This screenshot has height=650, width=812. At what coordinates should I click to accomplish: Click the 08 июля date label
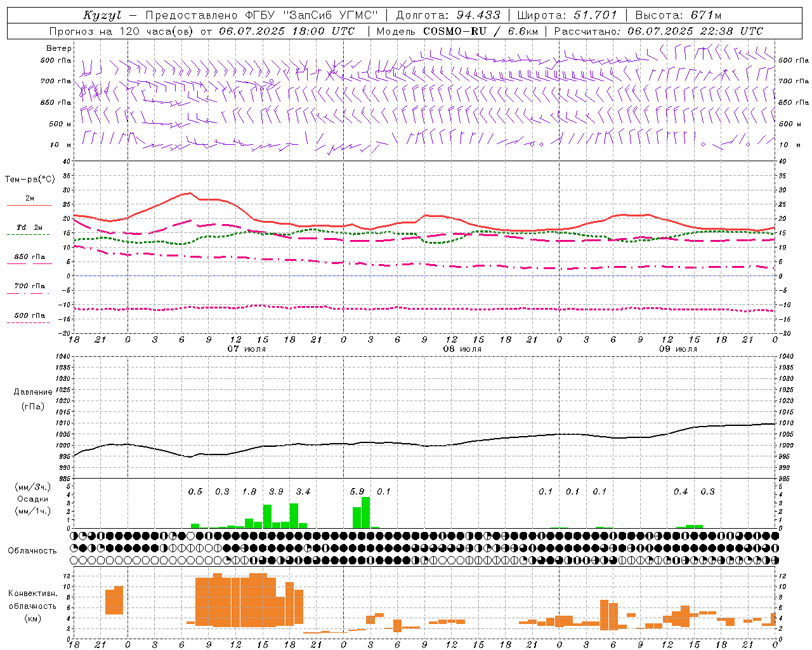tap(462, 349)
